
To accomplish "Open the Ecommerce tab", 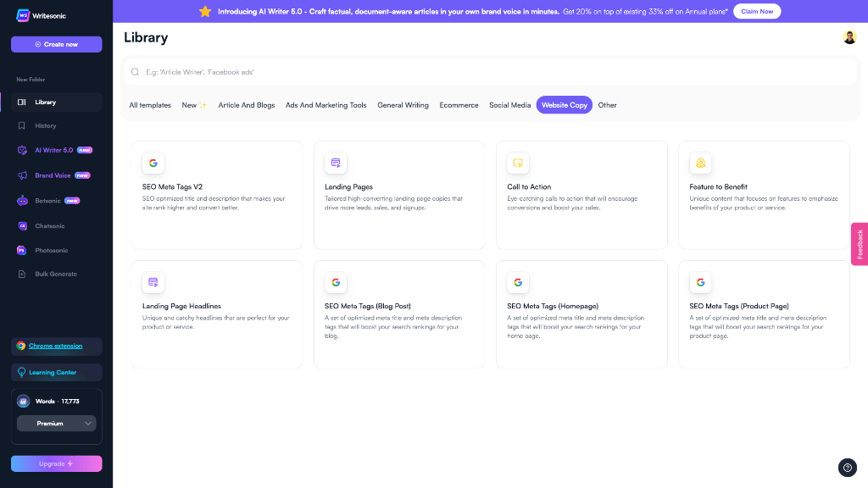I will 459,105.
